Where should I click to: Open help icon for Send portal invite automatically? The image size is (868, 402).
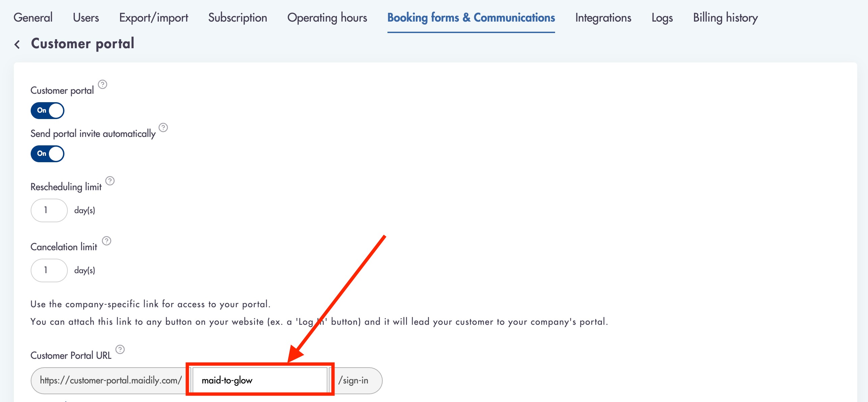(163, 127)
